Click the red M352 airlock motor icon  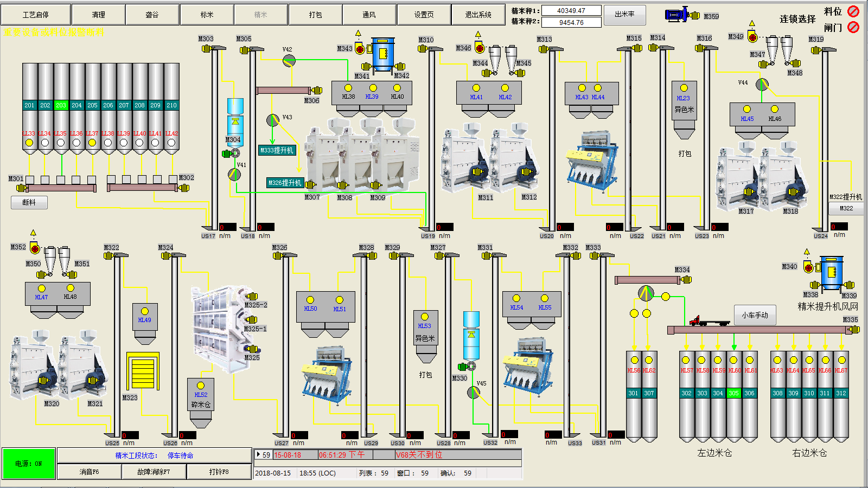tap(35, 249)
